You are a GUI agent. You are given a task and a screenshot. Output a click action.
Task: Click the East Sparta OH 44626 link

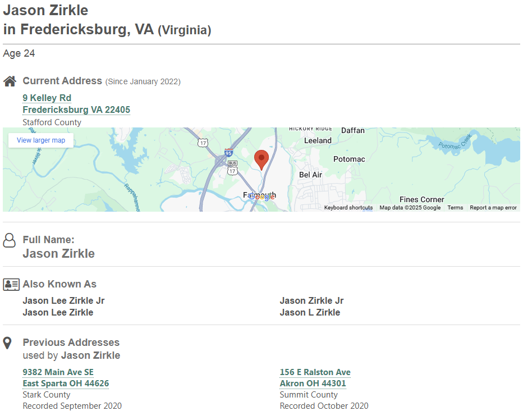[66, 384]
